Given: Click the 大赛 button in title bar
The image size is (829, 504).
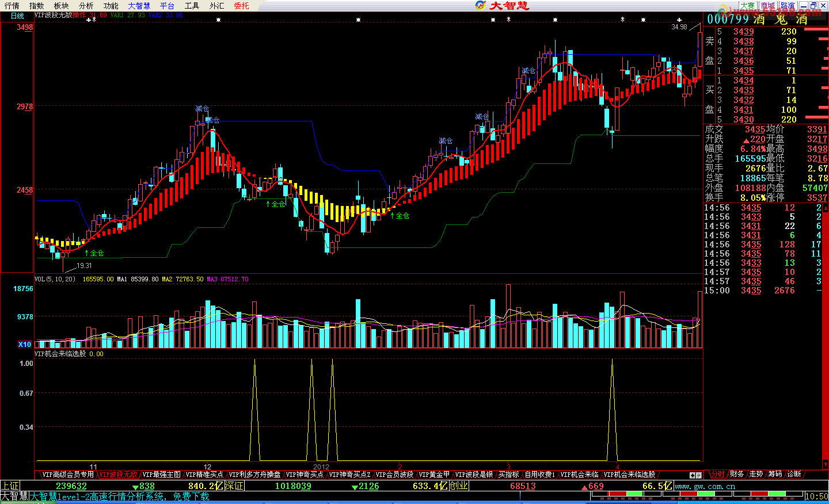Looking at the screenshot, I should tap(747, 6).
